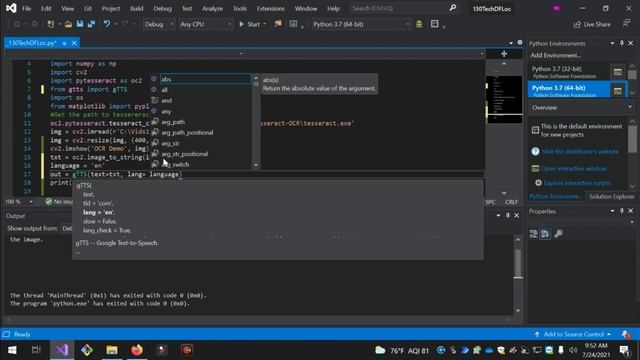Click the Alphabetical sort icon in Properties
Screen dimensions: 640x360
(545, 233)
